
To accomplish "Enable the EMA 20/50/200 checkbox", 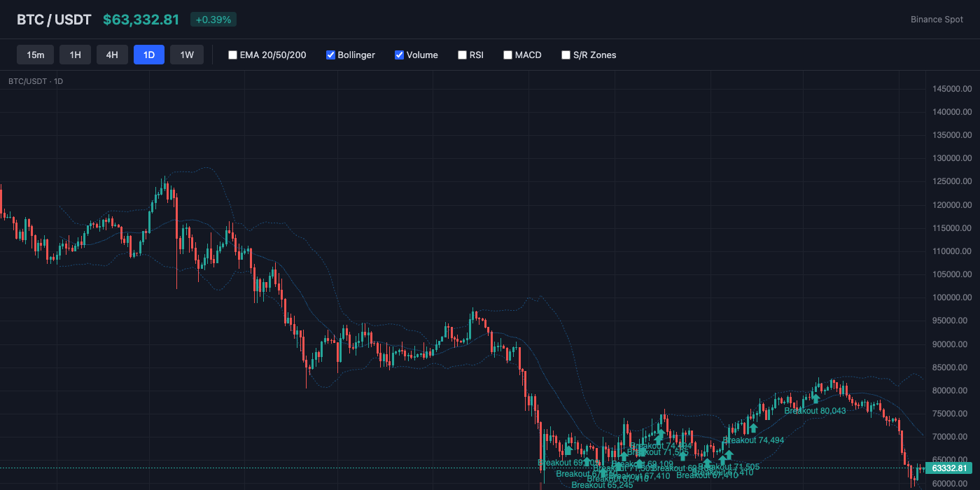I will (232, 55).
